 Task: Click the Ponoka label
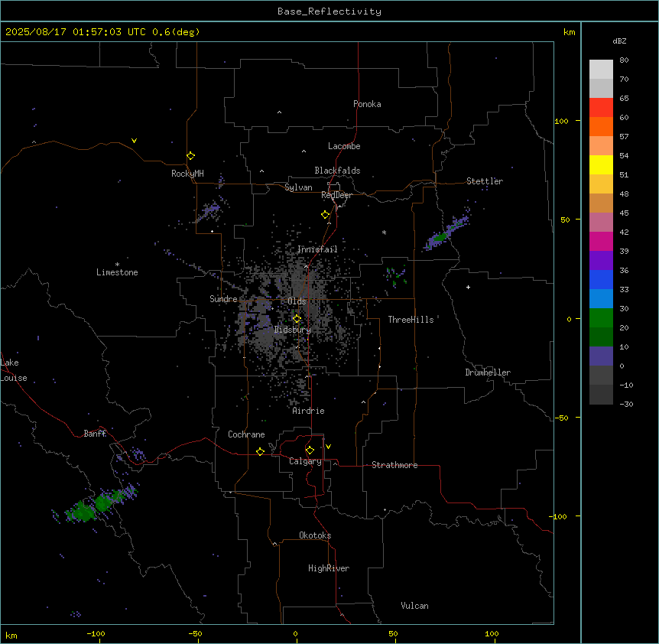pos(367,104)
